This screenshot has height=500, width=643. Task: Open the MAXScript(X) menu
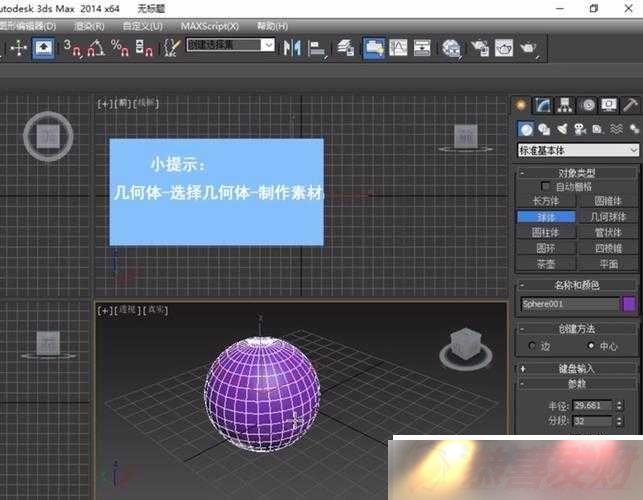click(210, 26)
